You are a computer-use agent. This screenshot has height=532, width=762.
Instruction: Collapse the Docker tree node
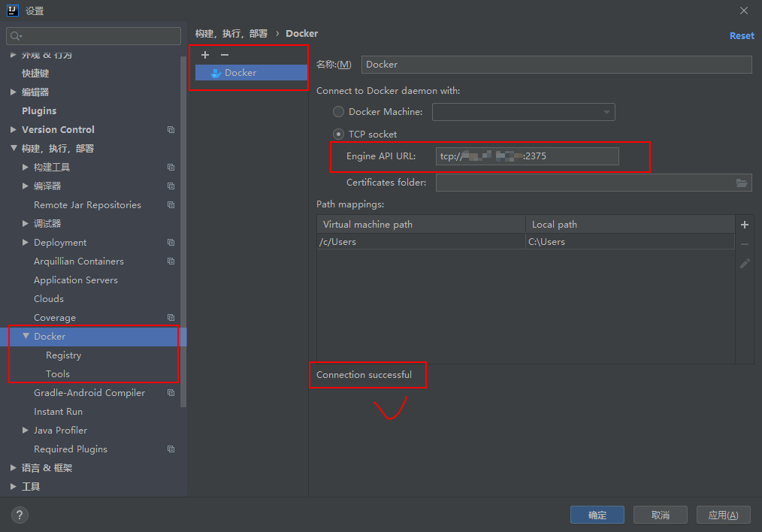tap(26, 337)
